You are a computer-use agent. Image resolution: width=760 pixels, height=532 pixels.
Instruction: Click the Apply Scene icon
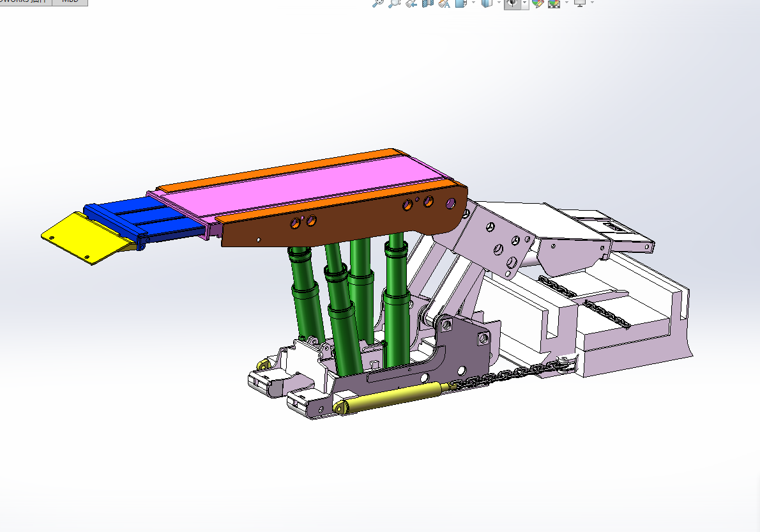[x=554, y=3]
